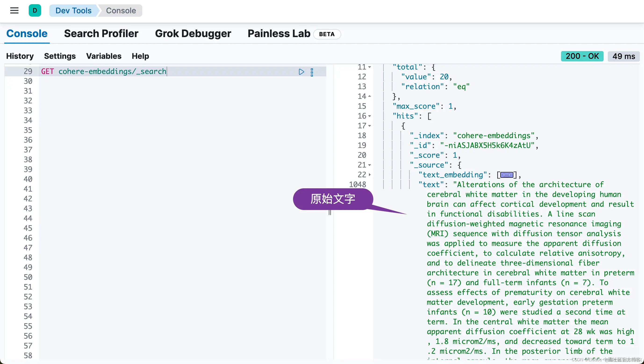Collapse the "_source" object at line 21
Screen dimensions: 644x364
point(369,165)
